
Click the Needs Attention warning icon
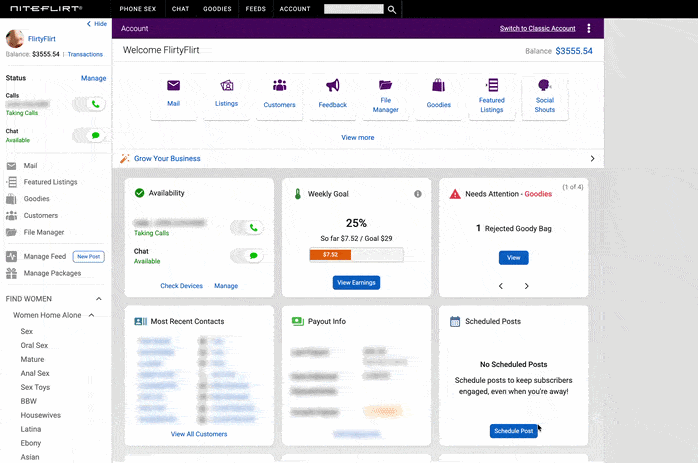click(455, 194)
